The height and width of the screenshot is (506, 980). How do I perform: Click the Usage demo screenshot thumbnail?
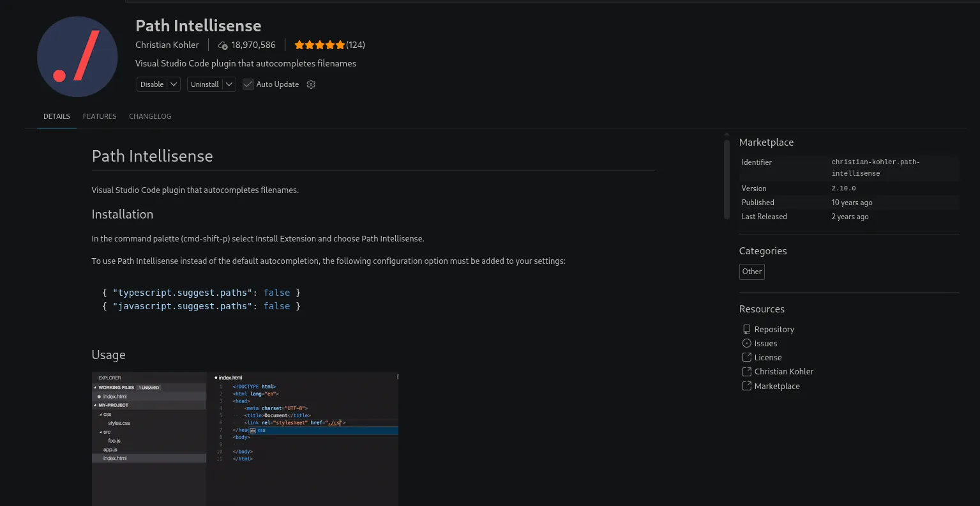click(x=245, y=439)
